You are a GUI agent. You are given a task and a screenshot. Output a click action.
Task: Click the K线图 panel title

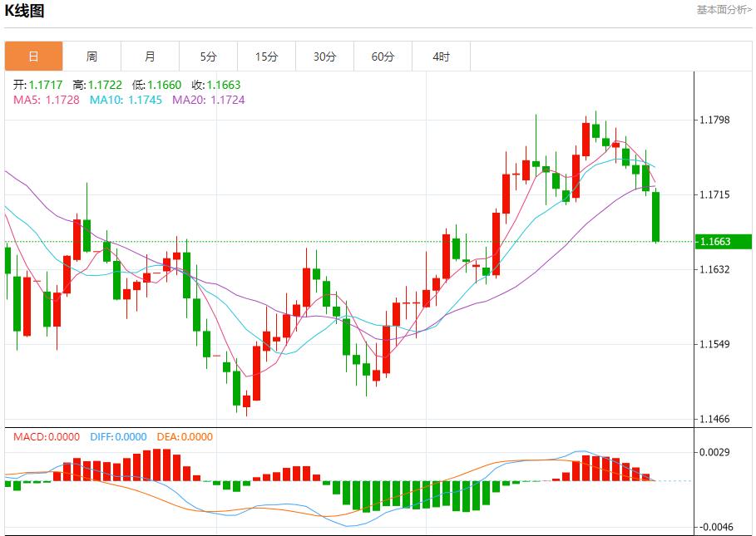click(x=25, y=11)
